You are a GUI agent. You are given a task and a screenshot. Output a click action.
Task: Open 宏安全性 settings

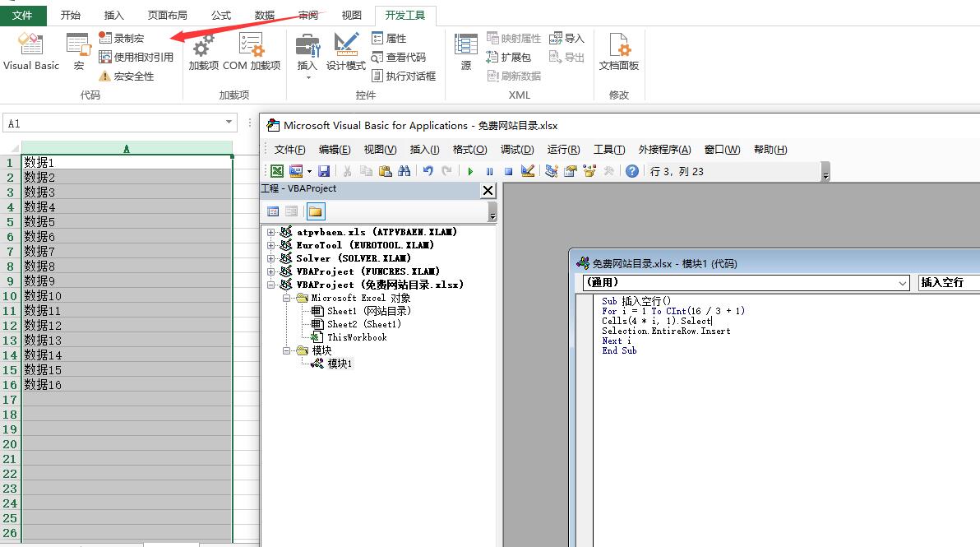coord(126,76)
